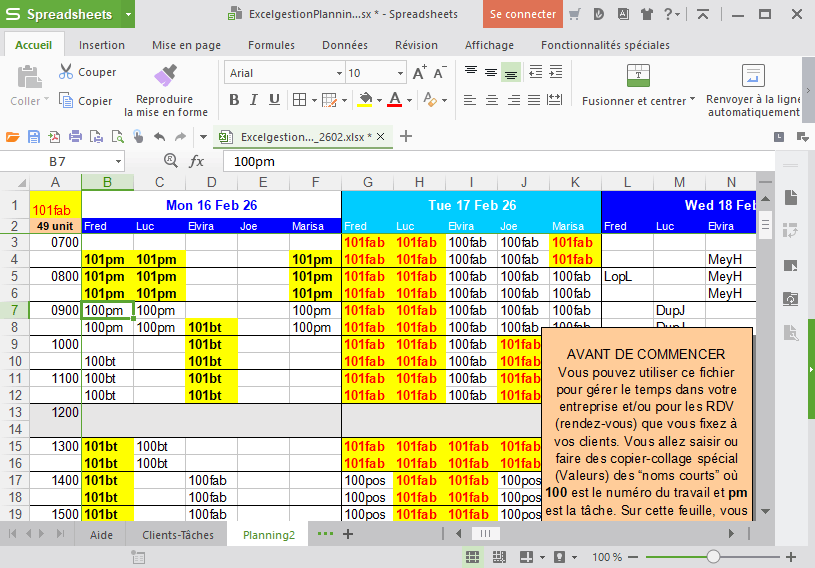Click the Se connecter button

pyautogui.click(x=522, y=14)
